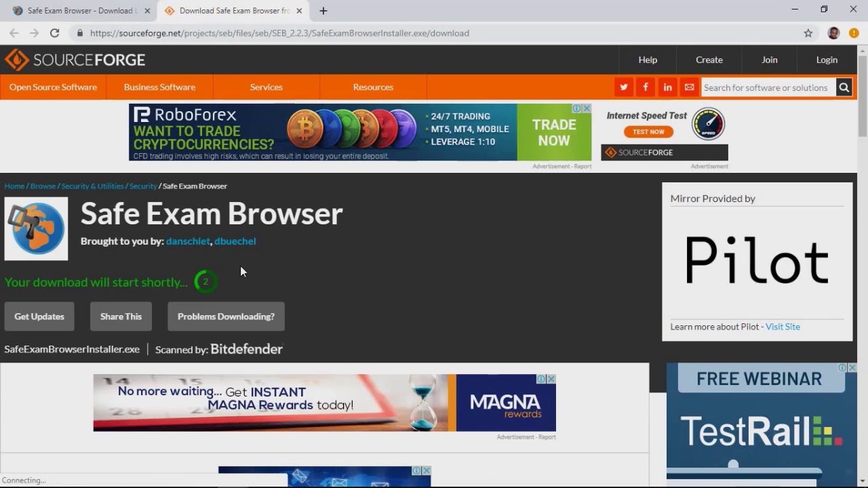The height and width of the screenshot is (488, 868).
Task: Reload the page with refresh icon
Action: pos(55,33)
